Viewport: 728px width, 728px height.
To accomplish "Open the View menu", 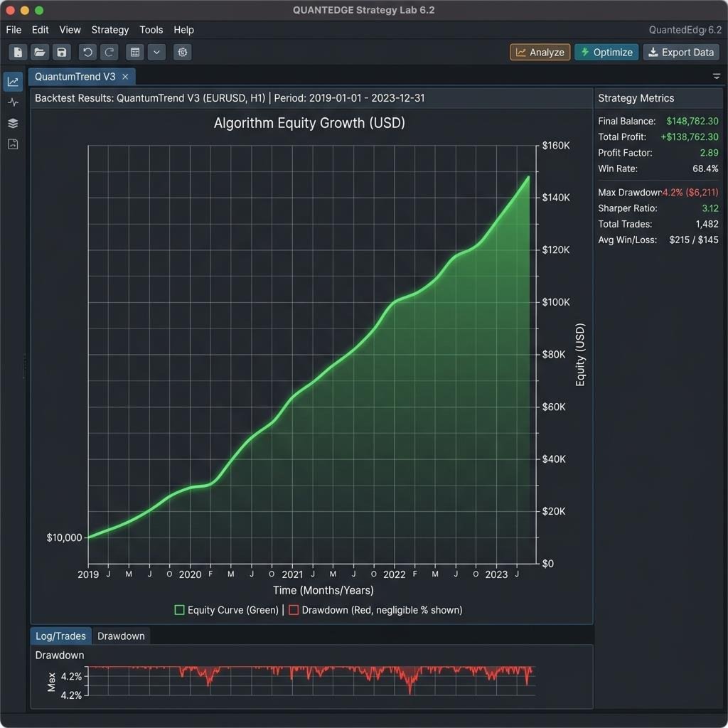I will click(x=70, y=30).
